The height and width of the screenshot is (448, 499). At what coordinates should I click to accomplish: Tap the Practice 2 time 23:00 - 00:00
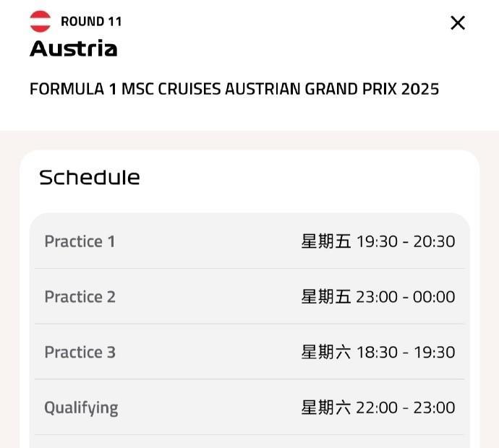[x=406, y=297]
